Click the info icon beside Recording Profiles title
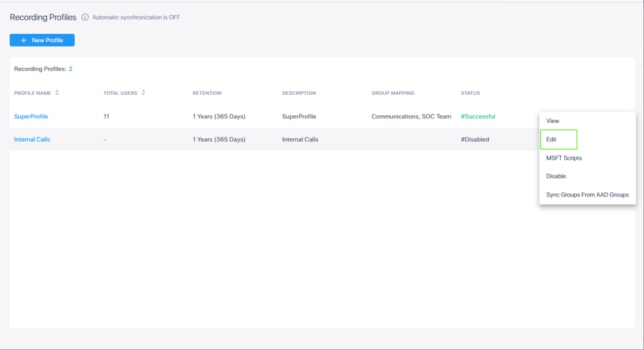The height and width of the screenshot is (350, 644). click(x=85, y=17)
